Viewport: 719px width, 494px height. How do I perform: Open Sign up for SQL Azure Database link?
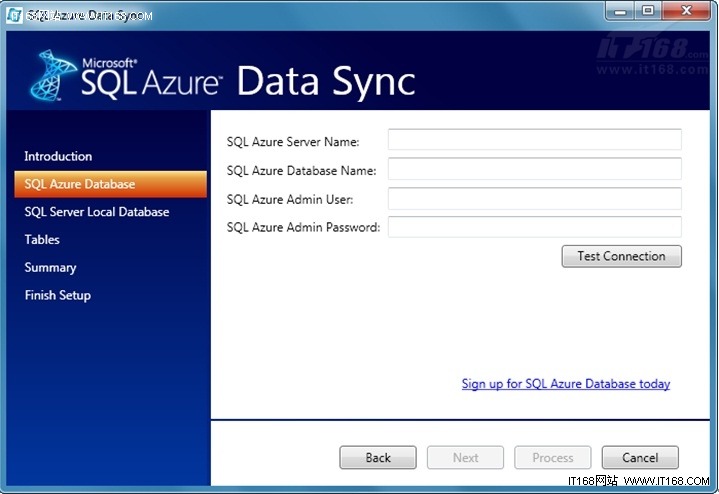[x=566, y=383]
